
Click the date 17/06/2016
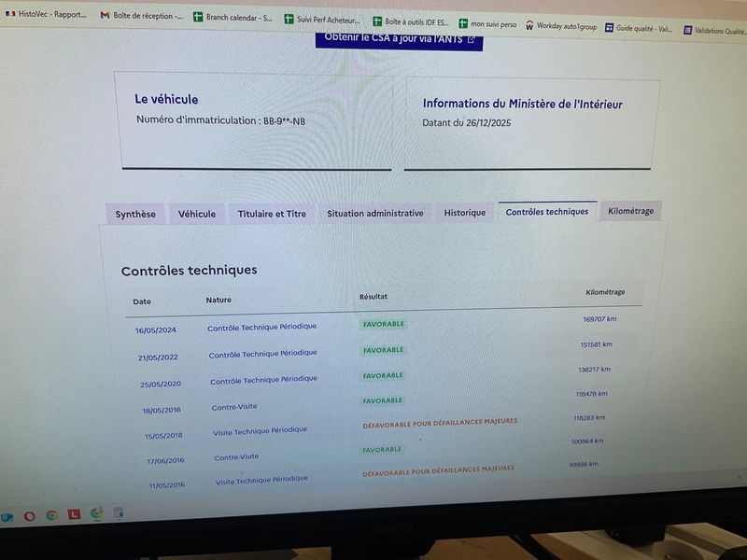(x=165, y=460)
